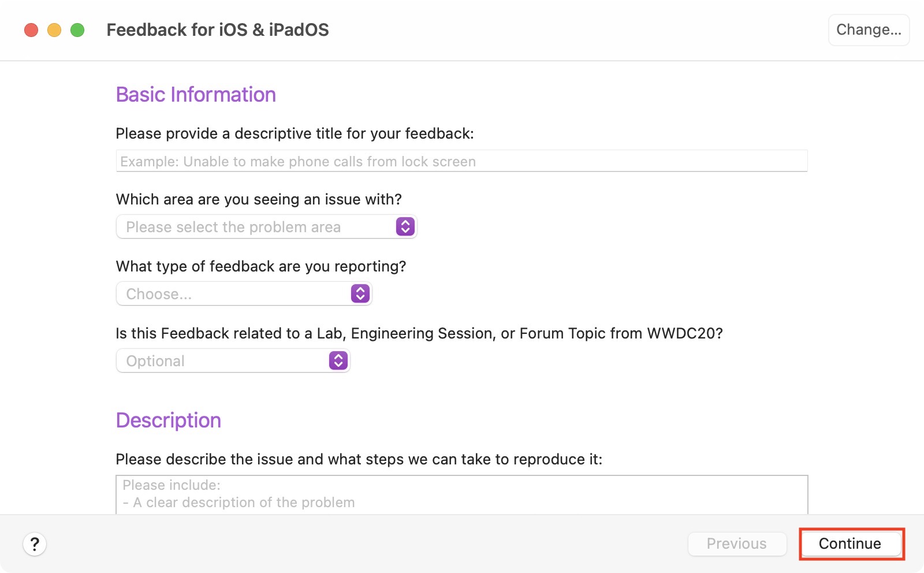
Task: Click the 'Description' section heading
Action: [x=168, y=421]
